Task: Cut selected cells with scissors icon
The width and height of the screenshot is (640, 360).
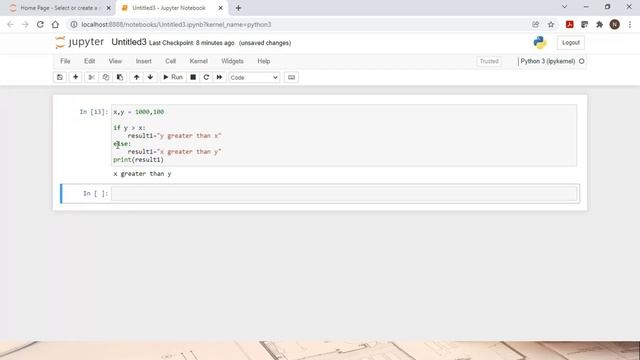Action: [91, 77]
